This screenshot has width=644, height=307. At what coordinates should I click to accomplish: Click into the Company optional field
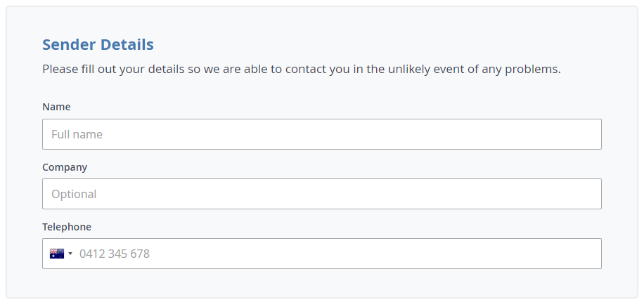pyautogui.click(x=321, y=194)
